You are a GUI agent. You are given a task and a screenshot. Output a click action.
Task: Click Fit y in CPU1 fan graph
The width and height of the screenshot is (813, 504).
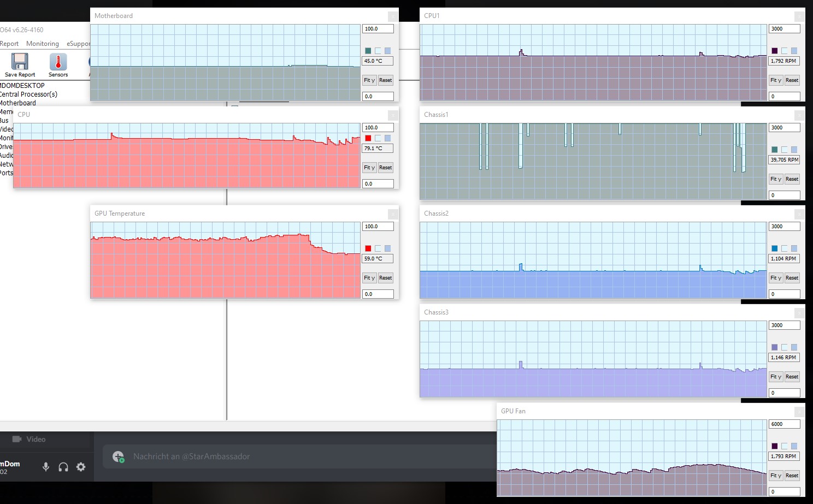tap(776, 80)
